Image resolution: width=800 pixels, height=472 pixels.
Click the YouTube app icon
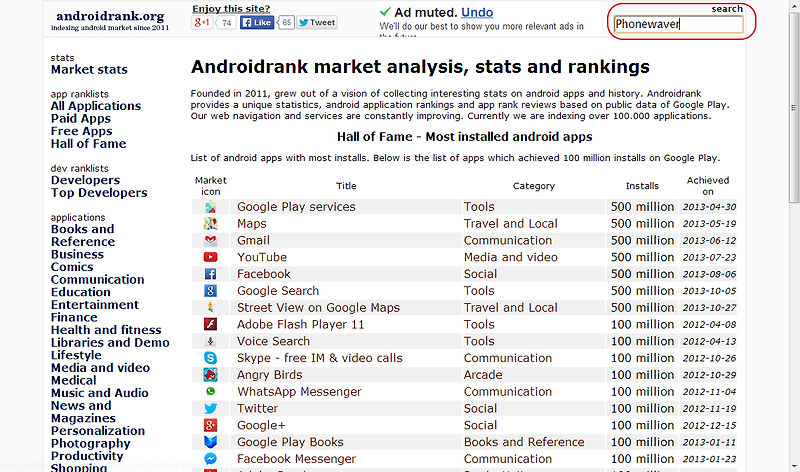click(x=210, y=257)
